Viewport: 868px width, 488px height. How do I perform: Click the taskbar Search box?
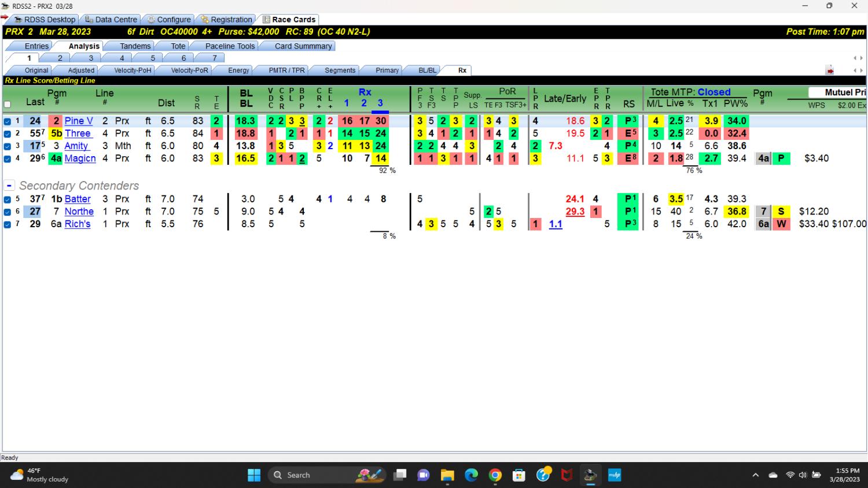328,475
